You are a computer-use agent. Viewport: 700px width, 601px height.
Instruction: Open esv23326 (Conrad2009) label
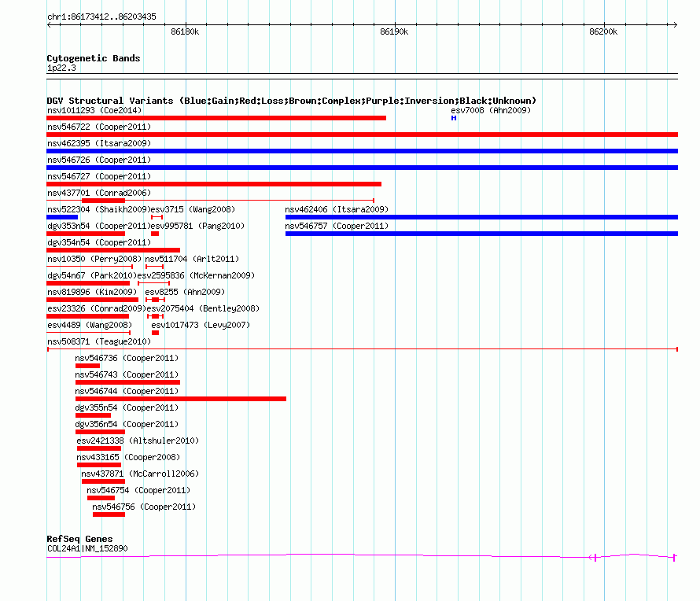point(97,308)
